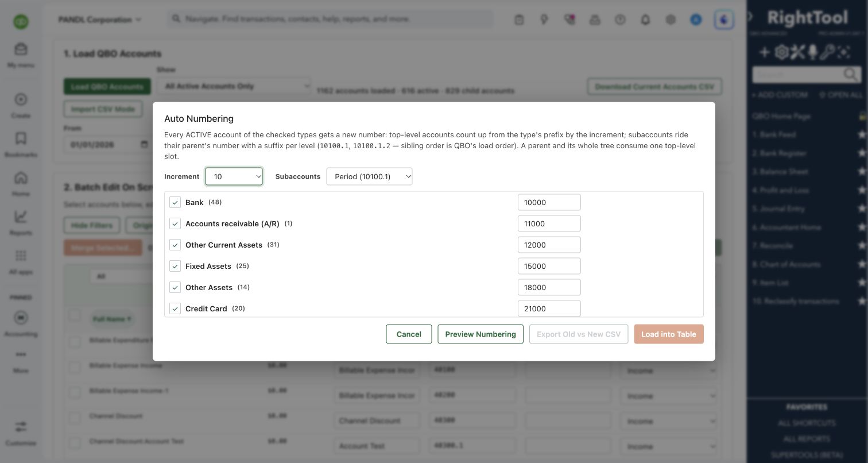Open Journal Entry in RightTool list
868x463 pixels.
pos(778,209)
